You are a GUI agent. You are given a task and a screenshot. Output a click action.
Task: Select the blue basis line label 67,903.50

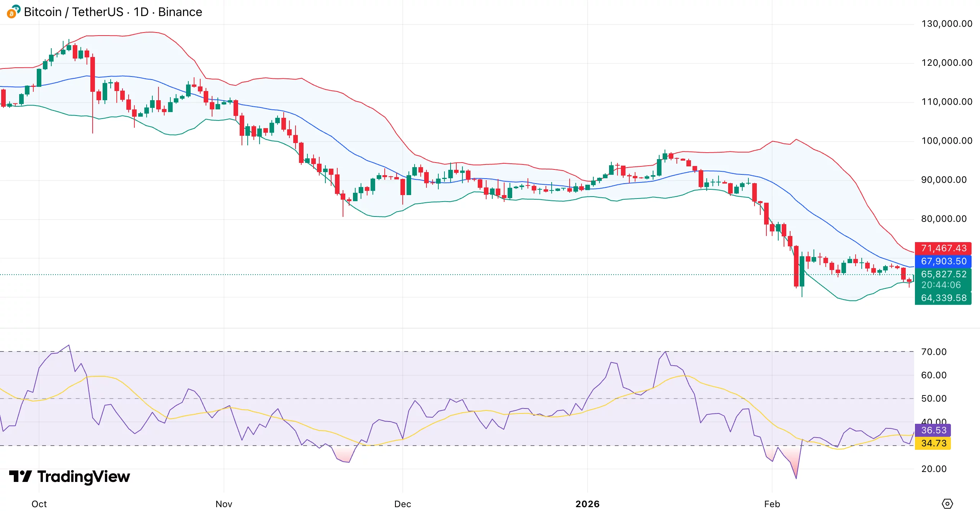[x=943, y=262]
